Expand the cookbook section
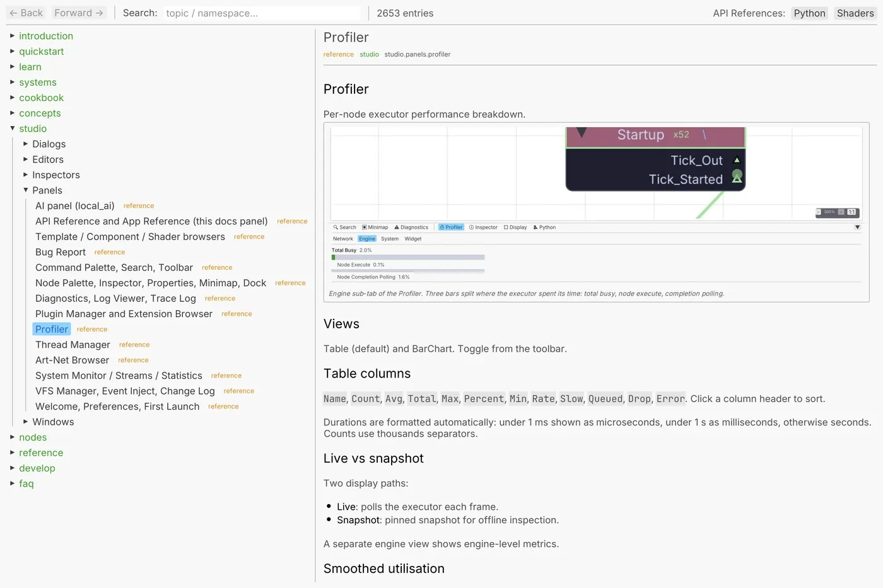Viewport: 883px width, 588px height. [12, 98]
